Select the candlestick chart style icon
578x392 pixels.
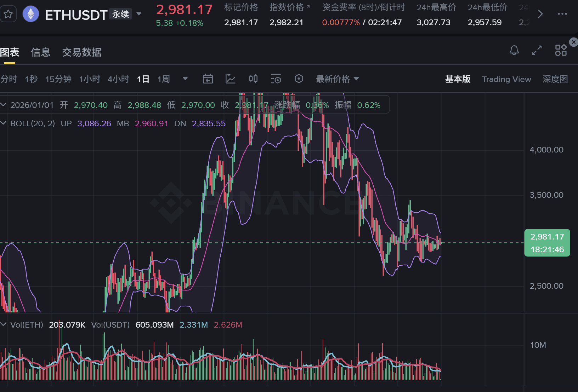253,79
